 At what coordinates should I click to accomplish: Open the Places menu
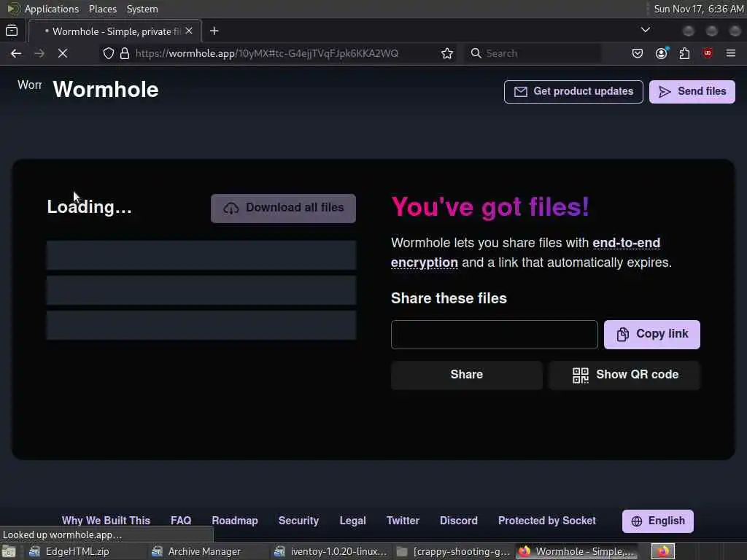pyautogui.click(x=102, y=9)
